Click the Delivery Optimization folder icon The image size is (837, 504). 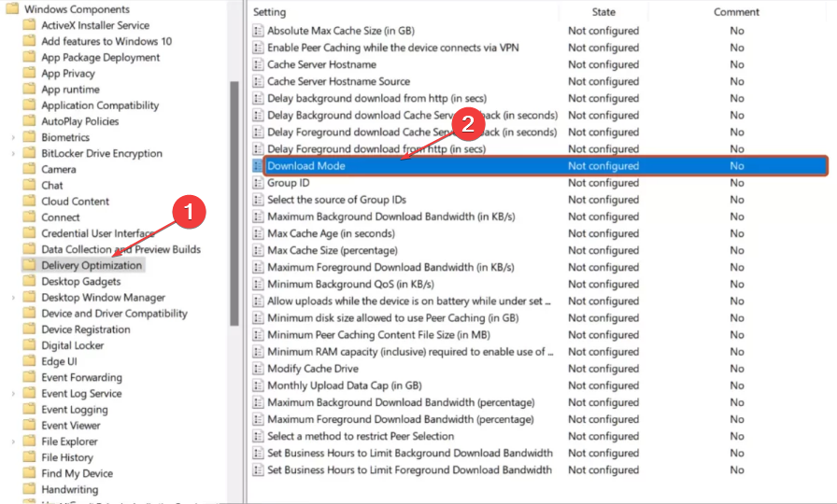coord(29,265)
